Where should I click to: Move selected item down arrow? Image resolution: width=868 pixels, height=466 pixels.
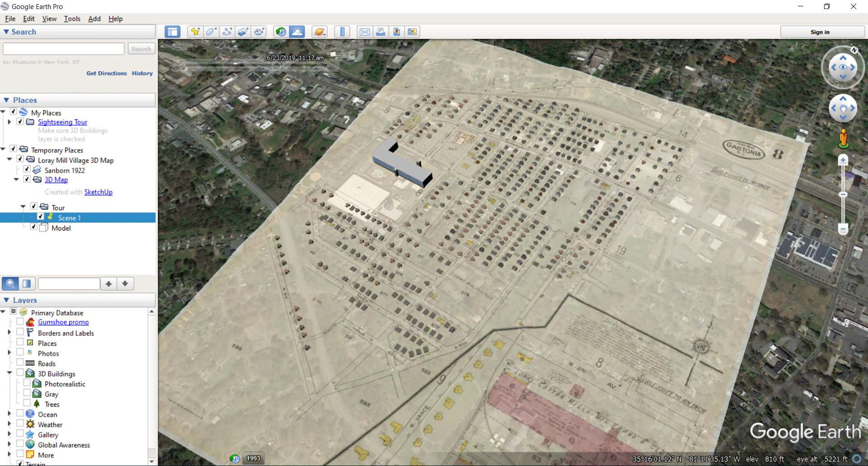point(125,284)
